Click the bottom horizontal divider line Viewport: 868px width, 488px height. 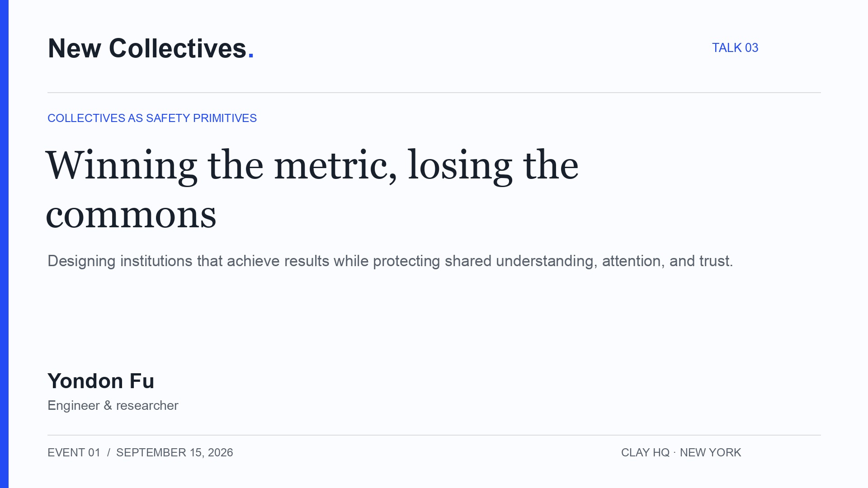click(x=434, y=435)
